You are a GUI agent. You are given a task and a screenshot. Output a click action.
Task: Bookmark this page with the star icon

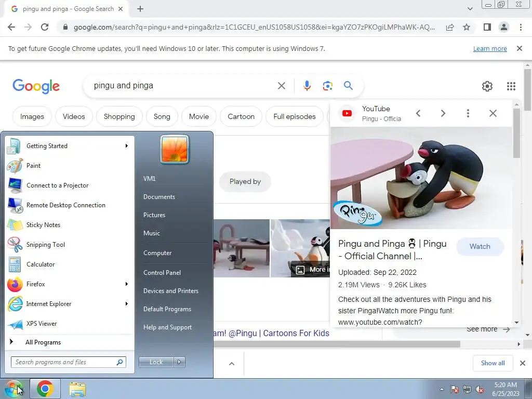[x=467, y=27]
